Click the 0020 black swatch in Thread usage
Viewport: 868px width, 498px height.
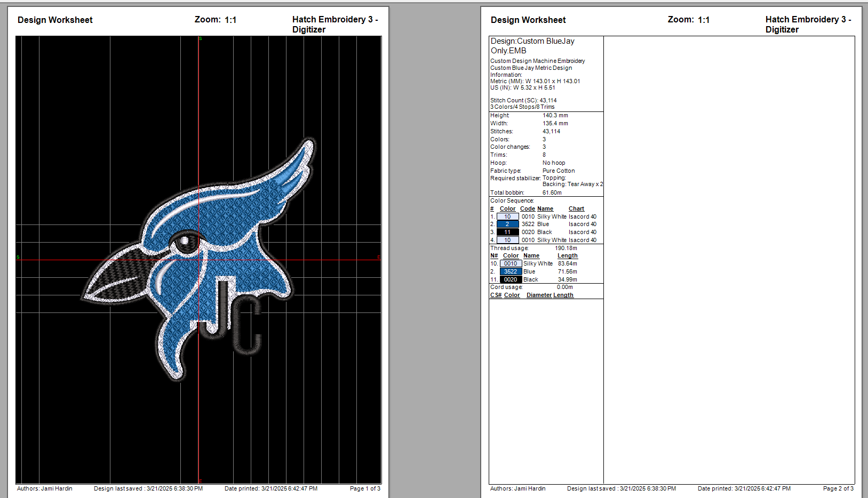[x=511, y=279]
